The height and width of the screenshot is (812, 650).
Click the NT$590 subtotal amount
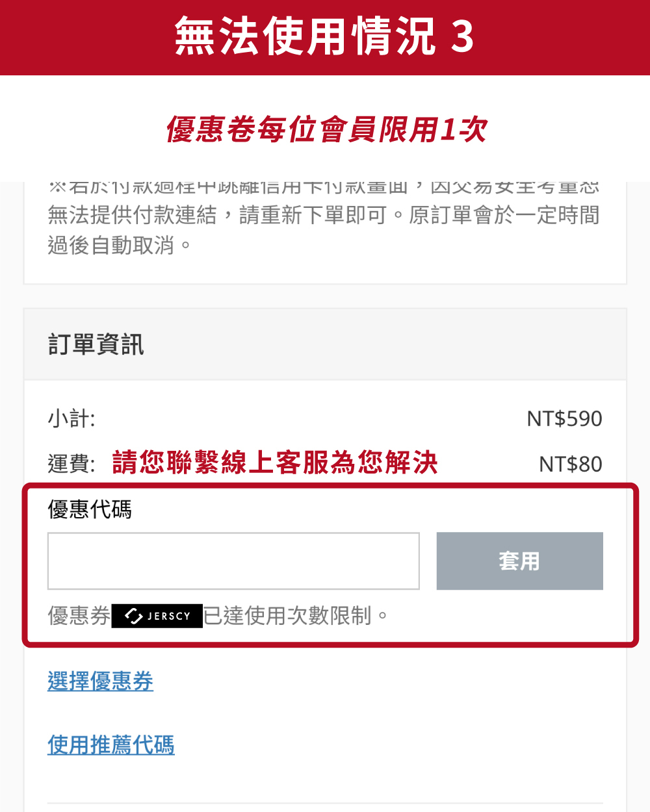point(564,419)
